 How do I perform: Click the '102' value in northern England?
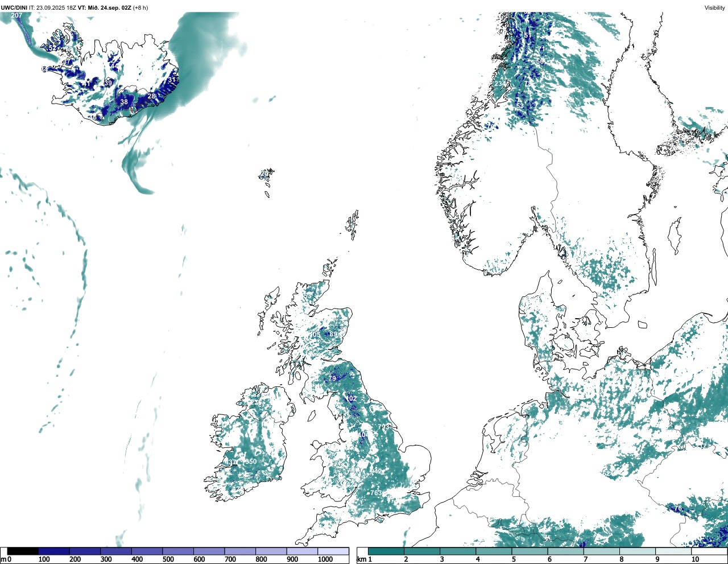[x=352, y=399]
